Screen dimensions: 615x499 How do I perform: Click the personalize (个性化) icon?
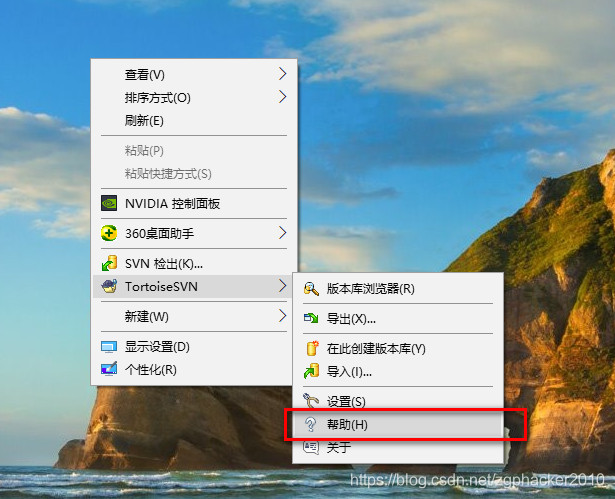[x=109, y=369]
